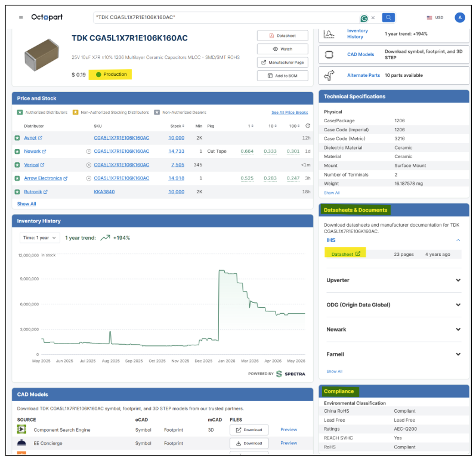Viewport: 476px width, 461px height.
Task: Open the Datasheet button near title
Action: (282, 36)
